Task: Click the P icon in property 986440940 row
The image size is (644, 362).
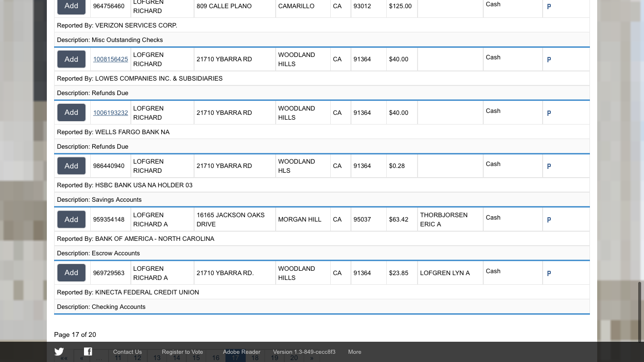Action: [549, 167]
